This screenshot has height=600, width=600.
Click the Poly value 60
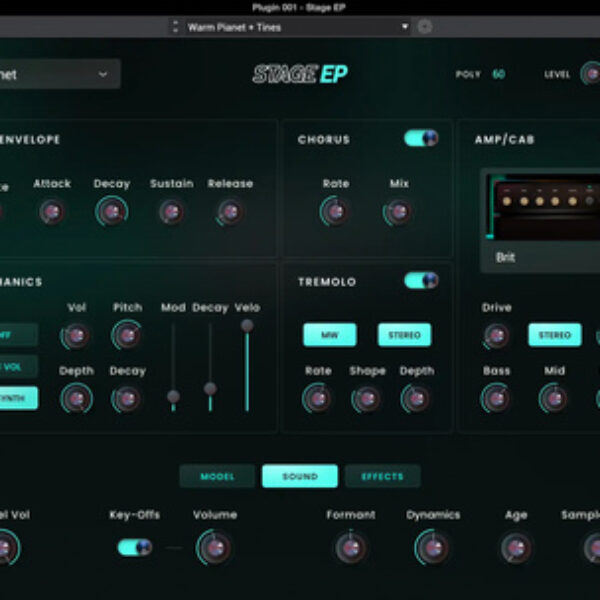click(x=498, y=74)
